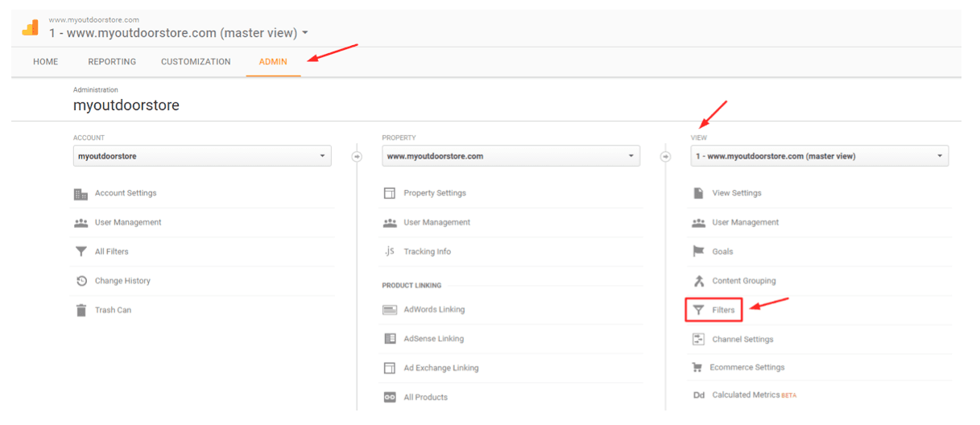Open property-level User Management link
980x425 pixels.
click(437, 222)
